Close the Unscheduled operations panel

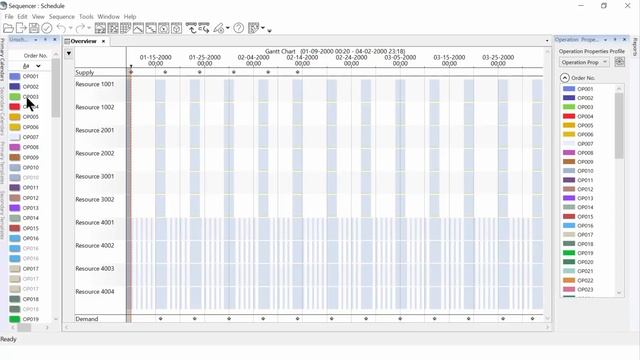[55, 40]
